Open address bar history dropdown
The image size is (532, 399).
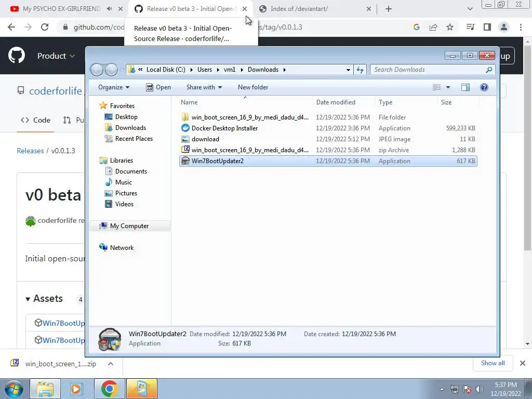(348, 70)
